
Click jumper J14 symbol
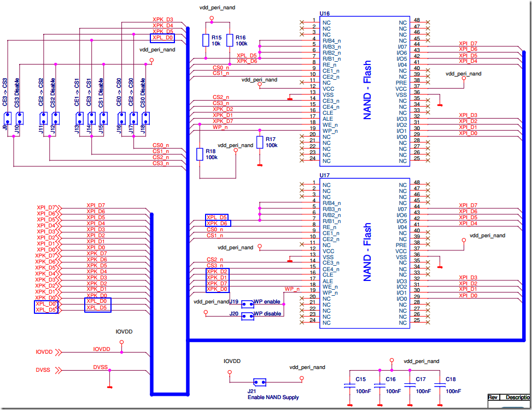pos(92,119)
